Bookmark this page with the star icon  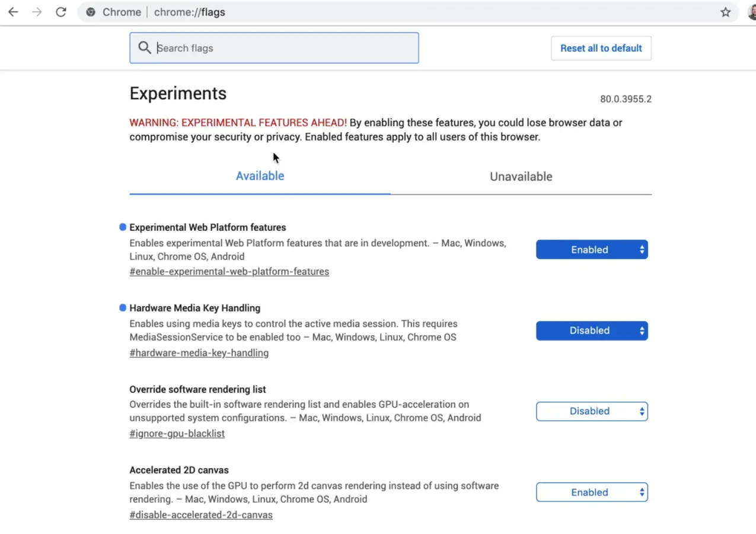725,12
